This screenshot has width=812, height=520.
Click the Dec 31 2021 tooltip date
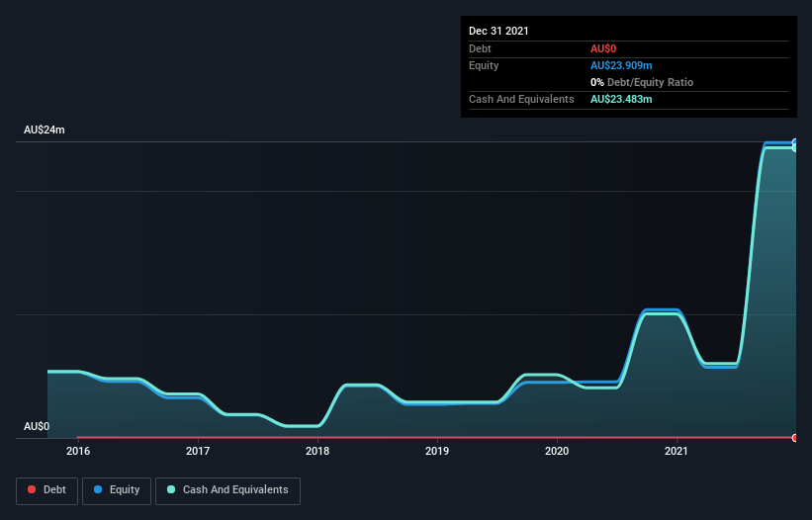click(x=498, y=31)
